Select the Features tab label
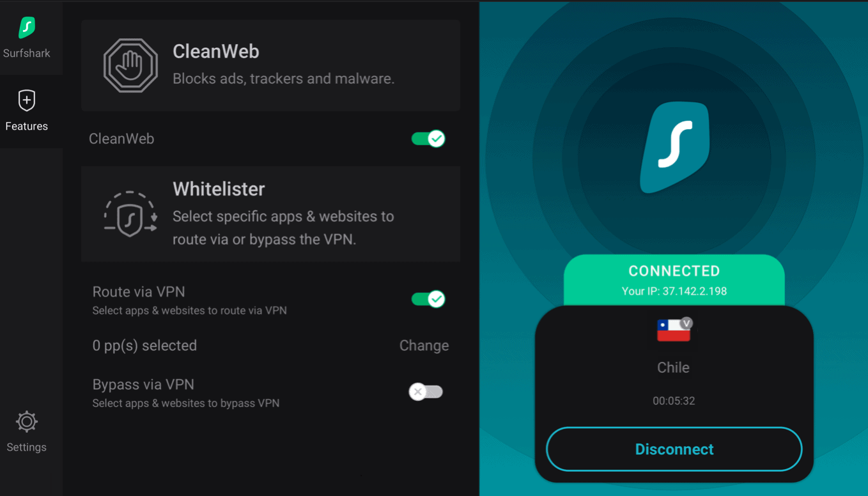The width and height of the screenshot is (868, 496). 27,127
